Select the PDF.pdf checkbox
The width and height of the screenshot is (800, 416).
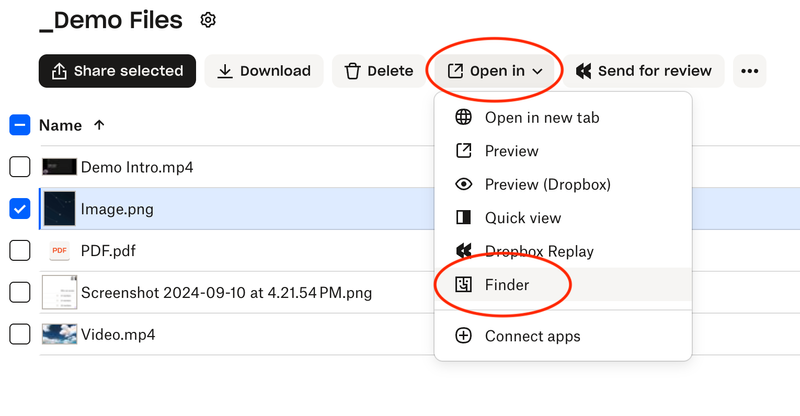click(x=20, y=250)
